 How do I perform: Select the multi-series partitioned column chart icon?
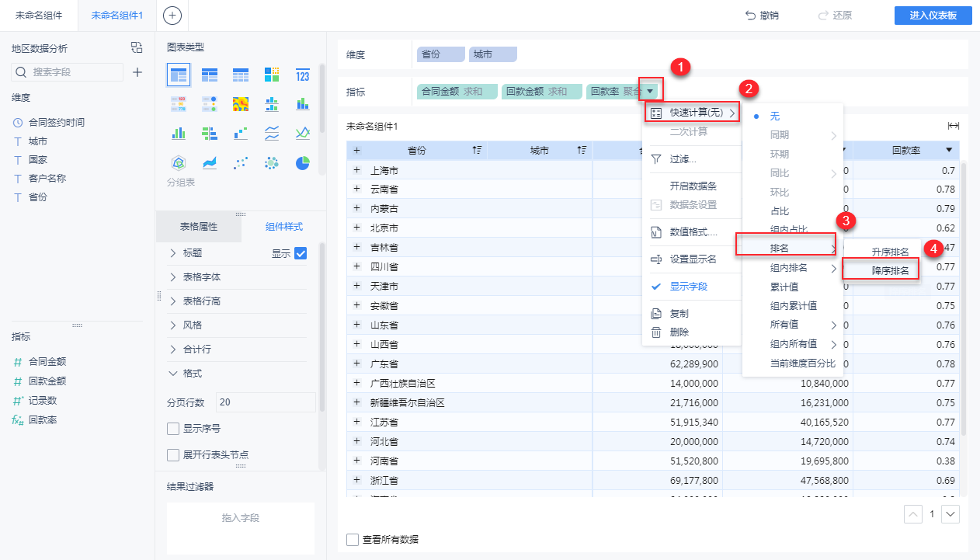tap(272, 104)
